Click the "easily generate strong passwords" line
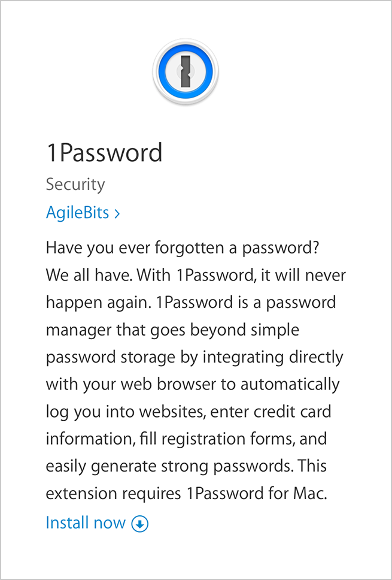 coord(186,466)
